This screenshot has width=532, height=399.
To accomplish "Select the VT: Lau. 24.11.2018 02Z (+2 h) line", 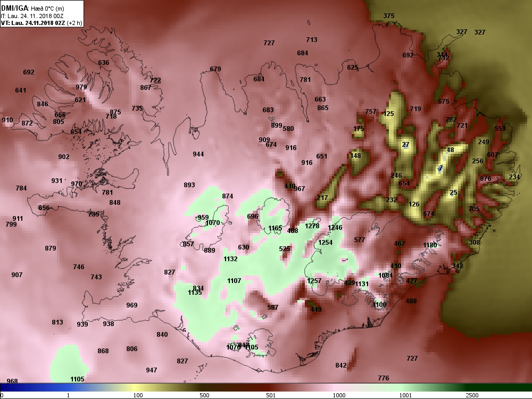I will pos(41,23).
